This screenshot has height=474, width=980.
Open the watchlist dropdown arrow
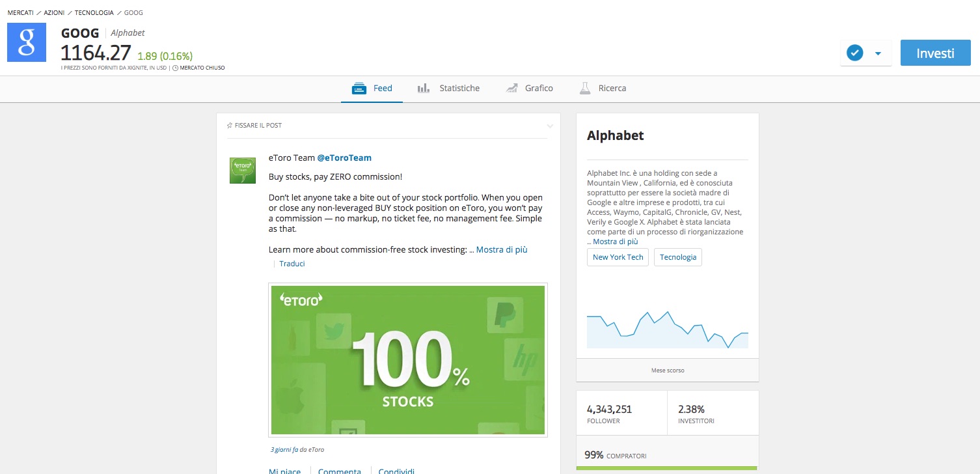tap(878, 53)
